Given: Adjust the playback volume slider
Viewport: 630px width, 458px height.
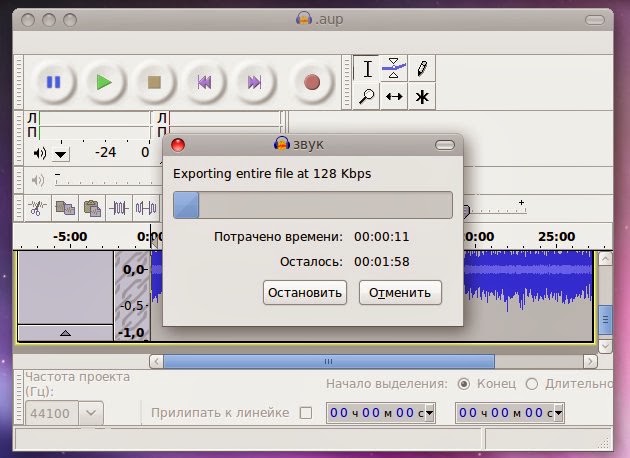Looking at the screenshot, I should coord(108,181).
